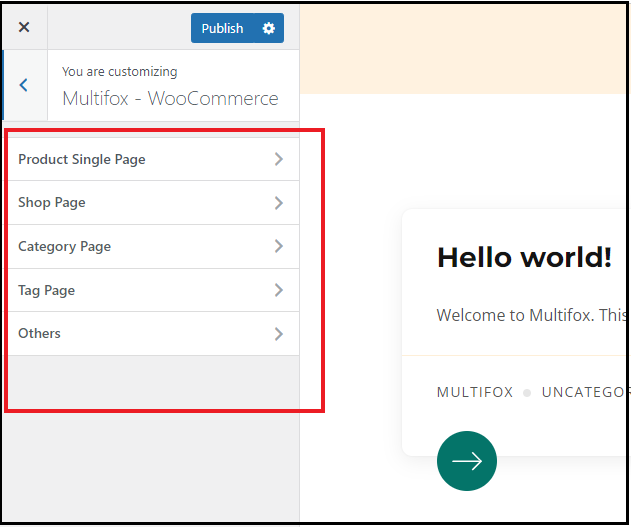Open the Product Single Page section

(154, 159)
